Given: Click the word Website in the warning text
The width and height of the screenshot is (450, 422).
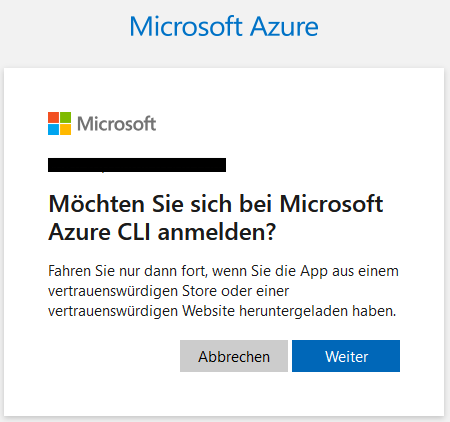Looking at the screenshot, I should 208,311.
